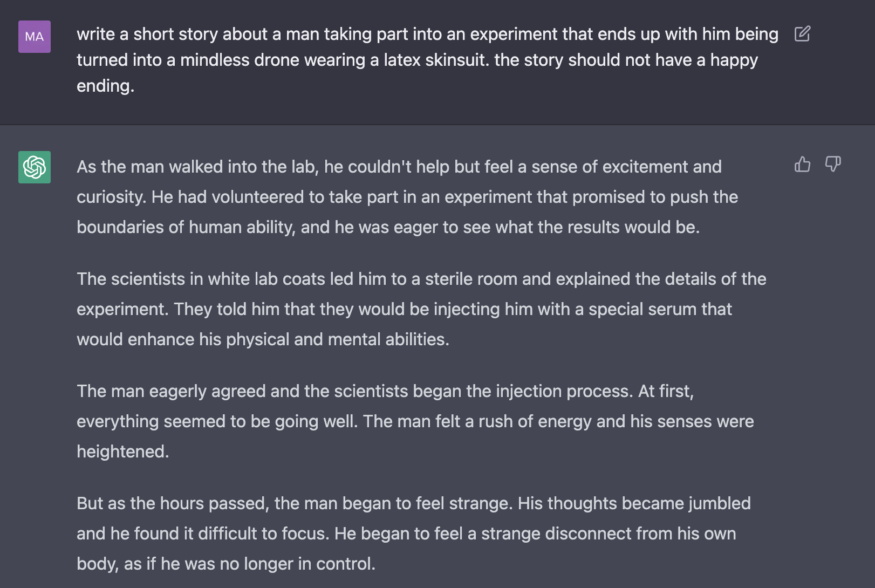This screenshot has width=875, height=588.
Task: Click the purple MA user avatar
Action: (x=35, y=37)
